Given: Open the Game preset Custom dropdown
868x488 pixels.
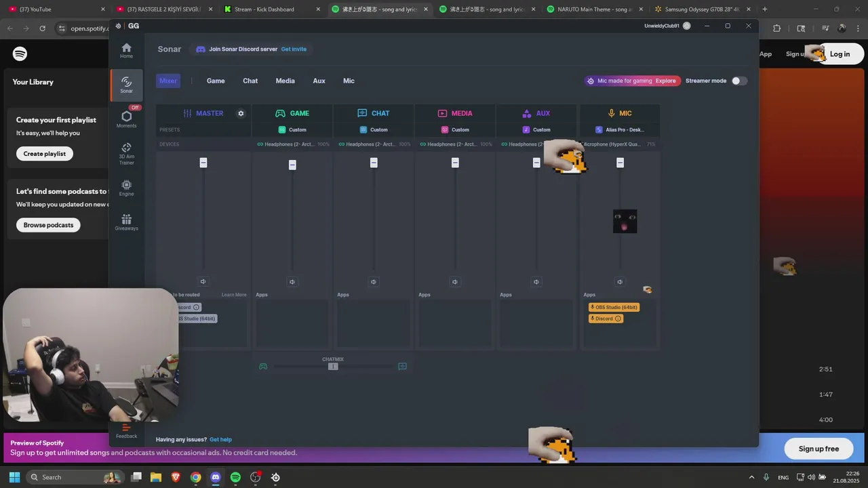Looking at the screenshot, I should pyautogui.click(x=292, y=129).
